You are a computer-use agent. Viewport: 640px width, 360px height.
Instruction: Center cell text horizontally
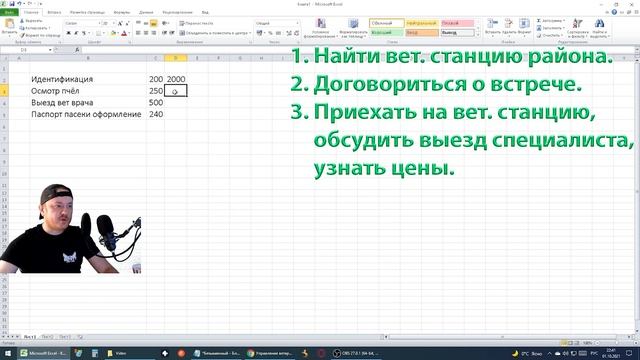146,33
